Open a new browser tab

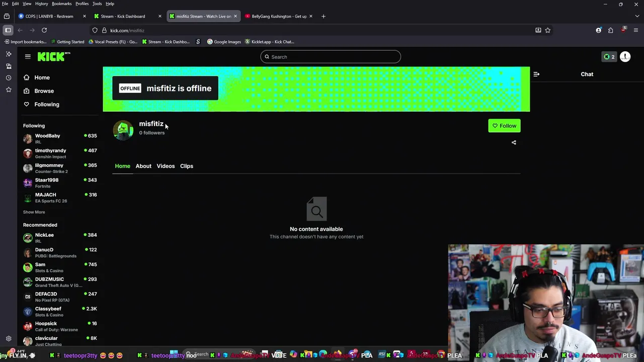[324, 16]
